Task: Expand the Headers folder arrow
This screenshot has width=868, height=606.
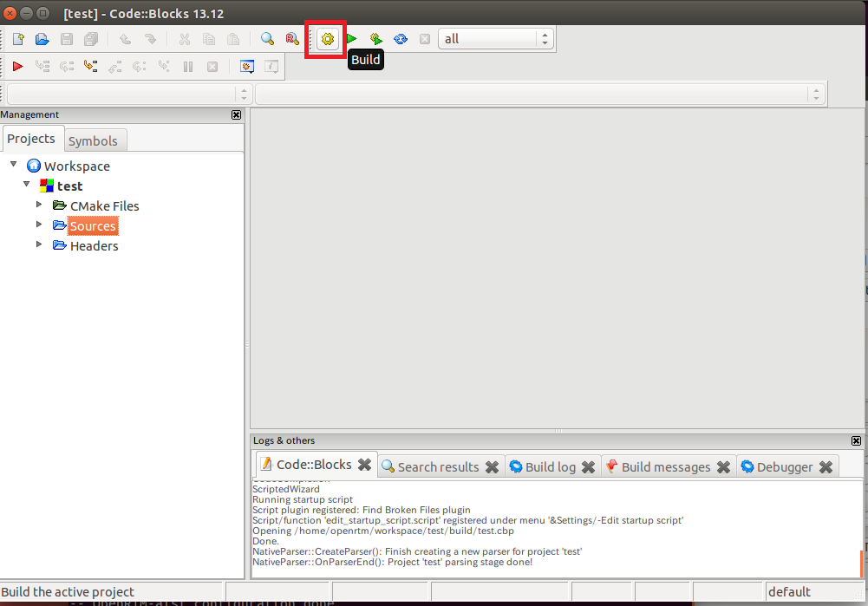Action: point(39,244)
